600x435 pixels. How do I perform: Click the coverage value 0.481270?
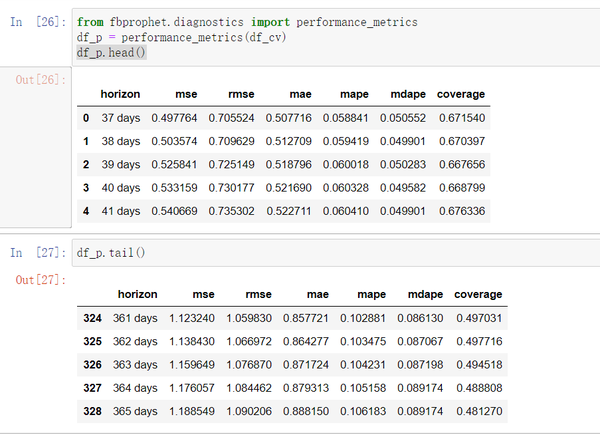[x=478, y=411]
